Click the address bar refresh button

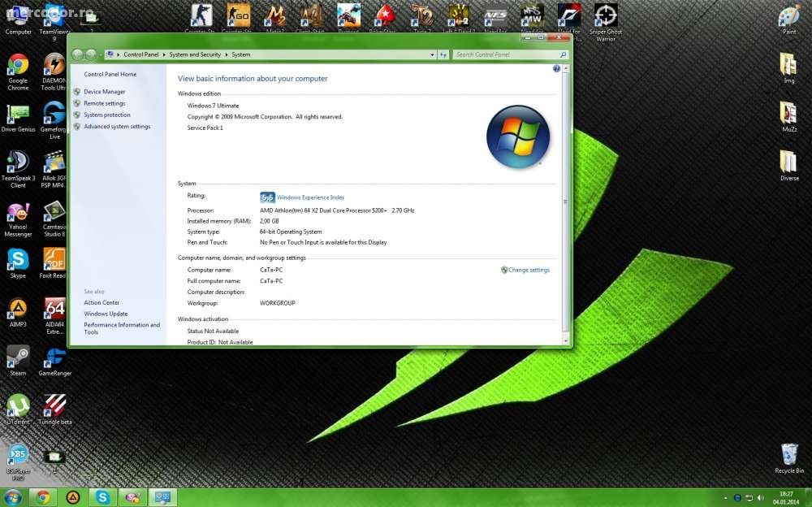[x=443, y=54]
